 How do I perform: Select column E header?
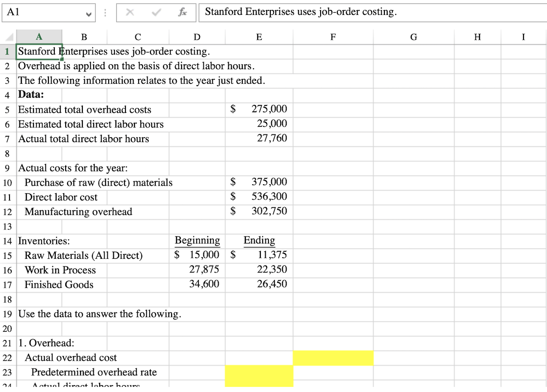click(259, 37)
